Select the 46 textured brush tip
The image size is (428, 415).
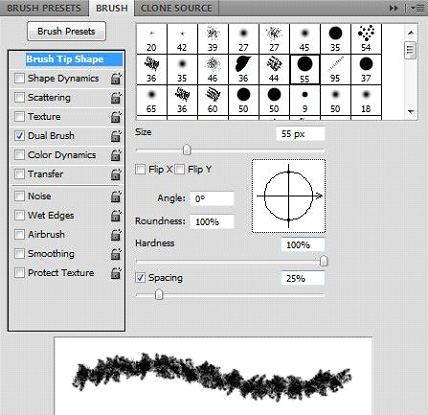click(x=213, y=69)
